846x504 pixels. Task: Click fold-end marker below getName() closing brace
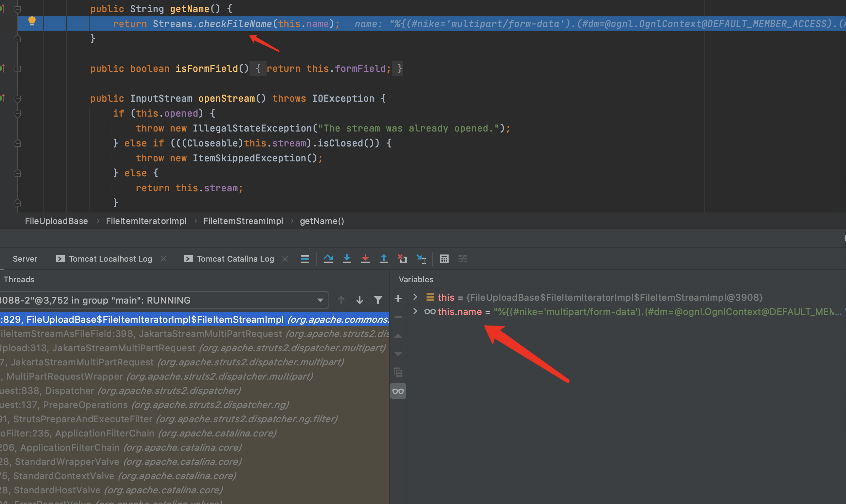(x=18, y=39)
